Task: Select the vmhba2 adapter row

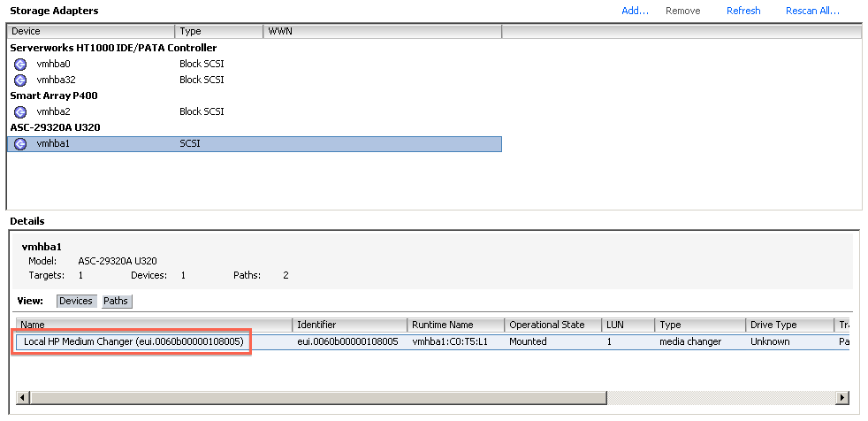Action: tap(255, 112)
